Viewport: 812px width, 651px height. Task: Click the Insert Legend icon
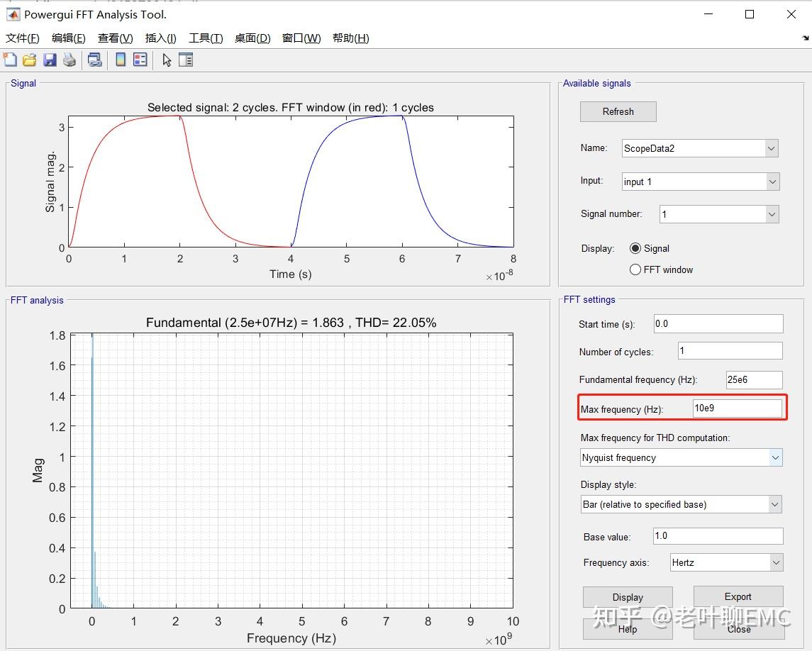140,60
